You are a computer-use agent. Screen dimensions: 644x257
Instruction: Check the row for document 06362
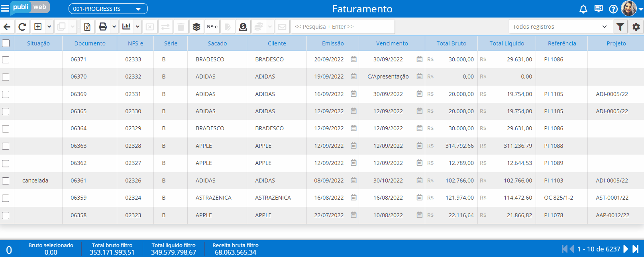pos(6,163)
